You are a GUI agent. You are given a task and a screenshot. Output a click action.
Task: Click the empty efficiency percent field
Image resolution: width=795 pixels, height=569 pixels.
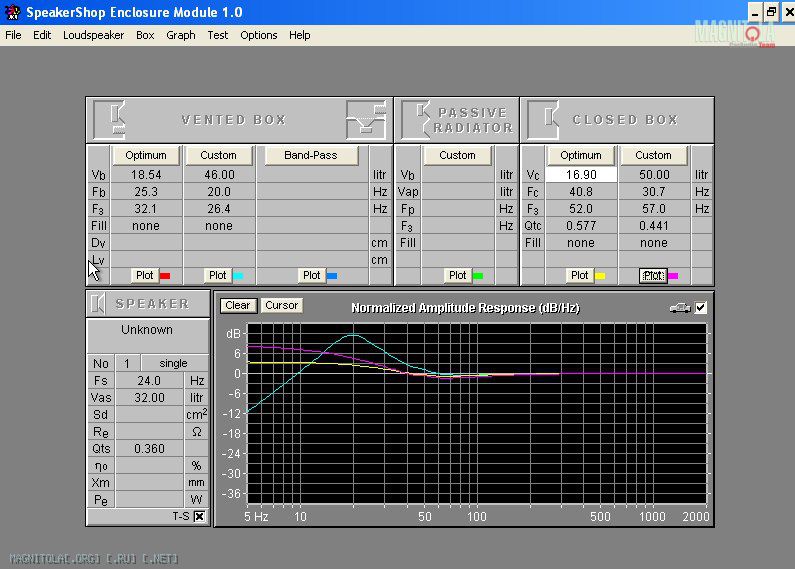tap(149, 466)
